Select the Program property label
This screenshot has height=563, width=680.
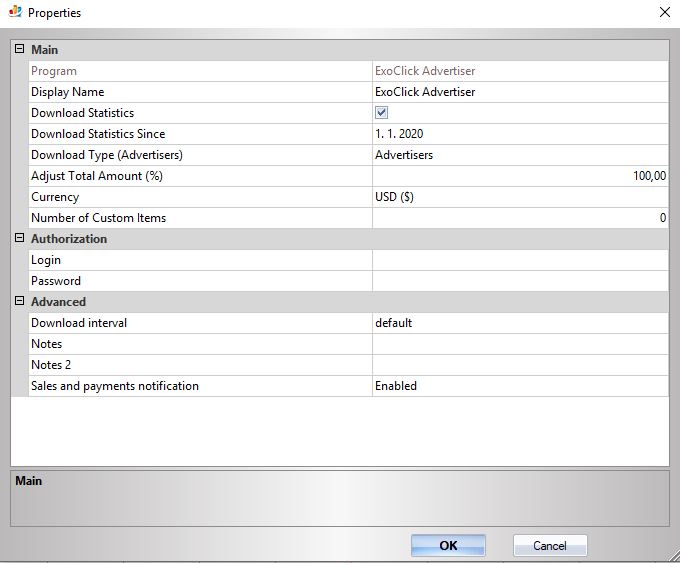pyautogui.click(x=54, y=71)
